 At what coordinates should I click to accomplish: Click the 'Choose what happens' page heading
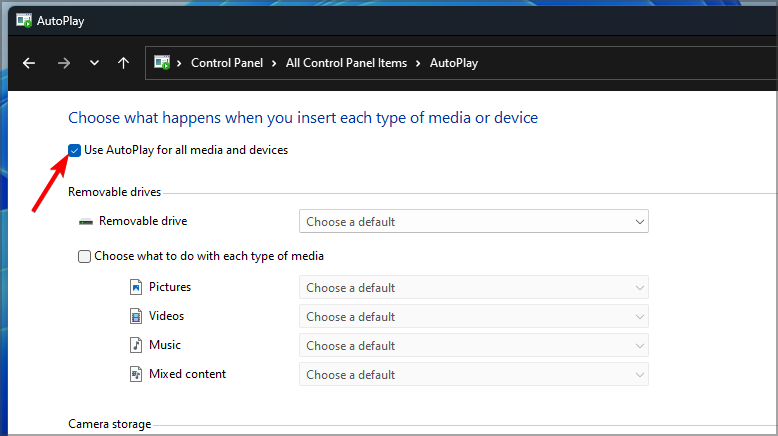[303, 118]
